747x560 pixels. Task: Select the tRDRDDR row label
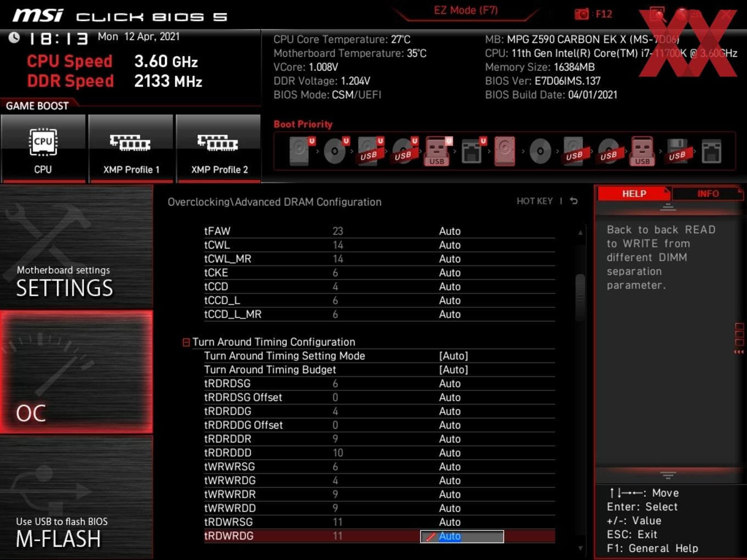(227, 439)
